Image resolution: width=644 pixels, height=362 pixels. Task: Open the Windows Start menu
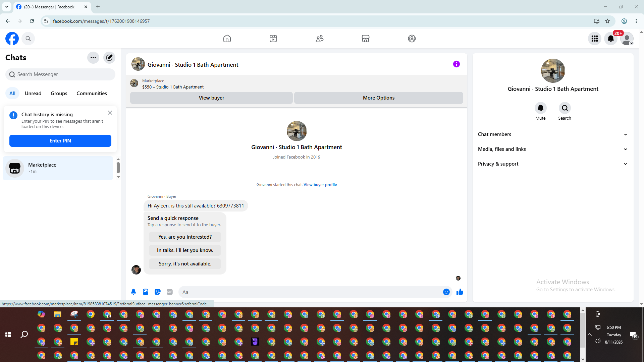point(8,335)
